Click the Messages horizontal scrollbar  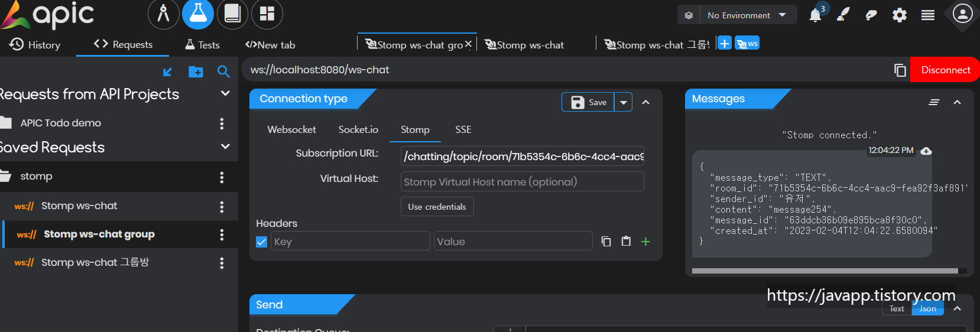tap(825, 271)
